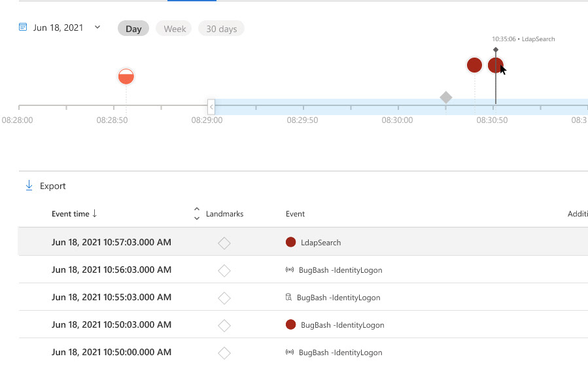
Task: Select the Day view button
Action: coord(133,29)
